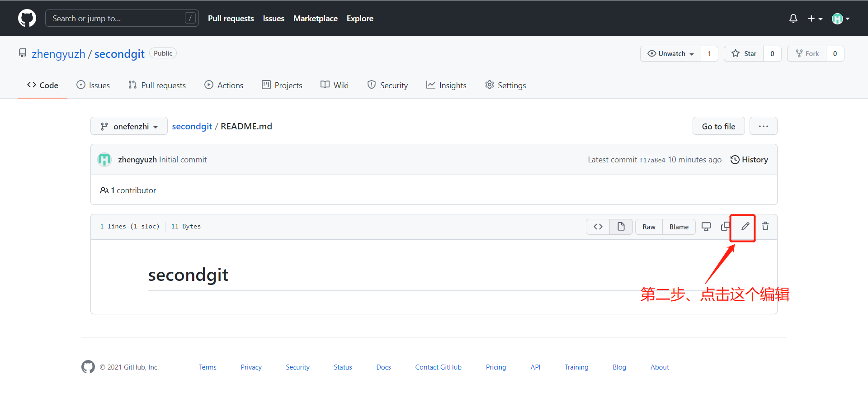The height and width of the screenshot is (408, 868).
Task: Click the zhengyuzh commit author avatar
Action: point(104,160)
